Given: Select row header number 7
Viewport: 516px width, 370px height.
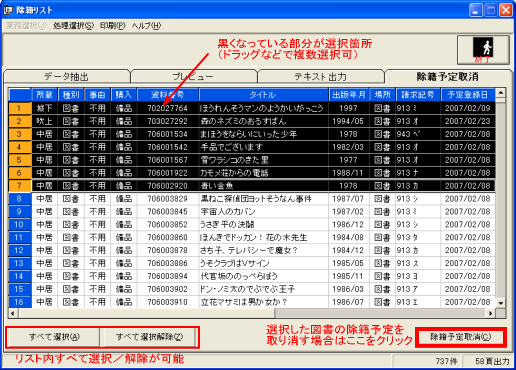Looking at the screenshot, I should 19,186.
